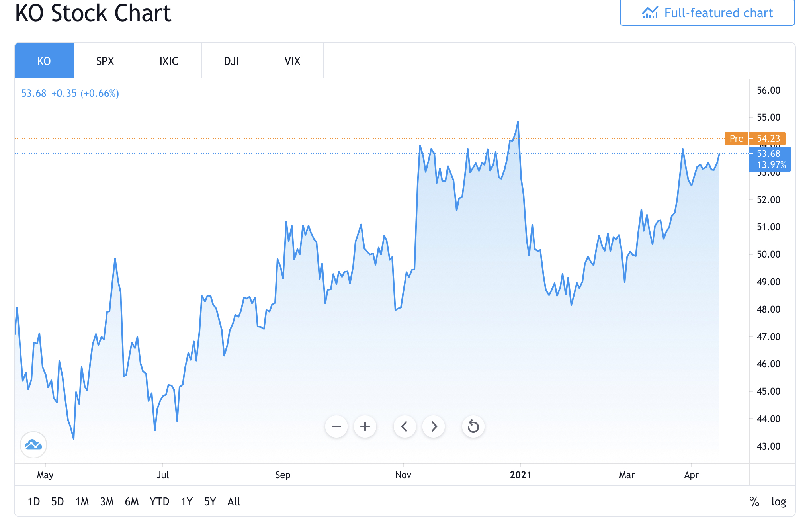The width and height of the screenshot is (811, 532).
Task: Reset the chart view
Action: (x=473, y=426)
